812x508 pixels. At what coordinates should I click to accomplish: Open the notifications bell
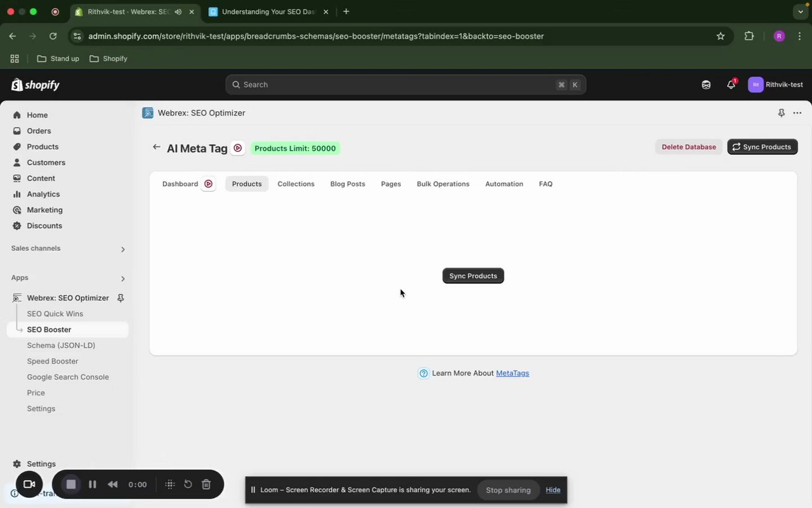[x=731, y=84]
